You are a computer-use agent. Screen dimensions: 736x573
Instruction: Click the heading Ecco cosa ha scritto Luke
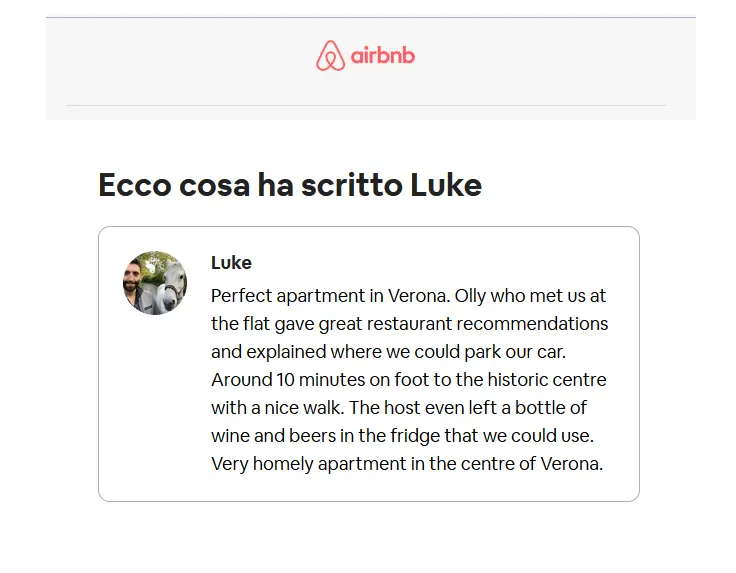290,184
